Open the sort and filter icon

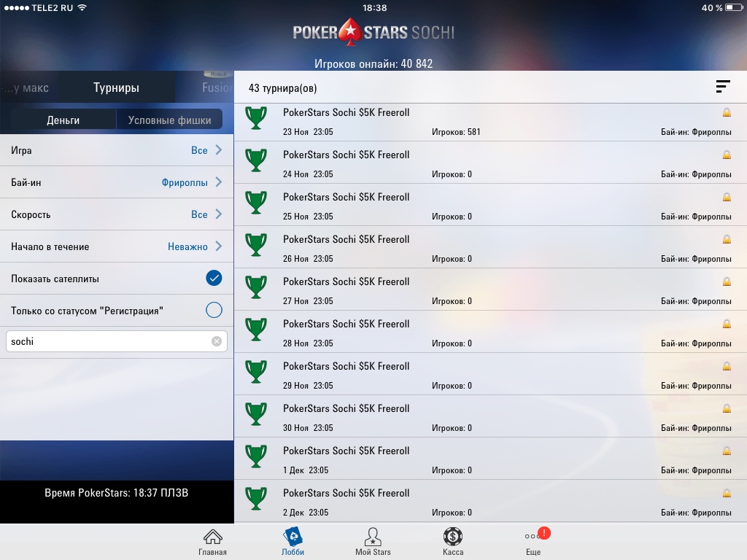click(723, 87)
